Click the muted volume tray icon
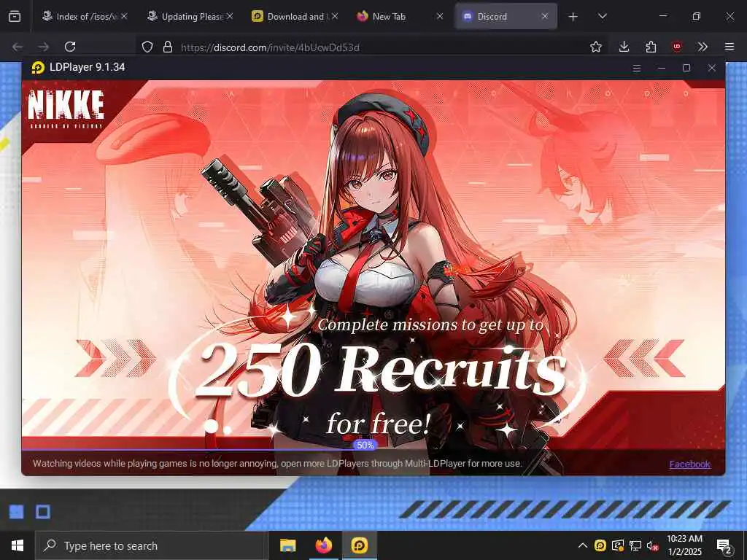 653,545
